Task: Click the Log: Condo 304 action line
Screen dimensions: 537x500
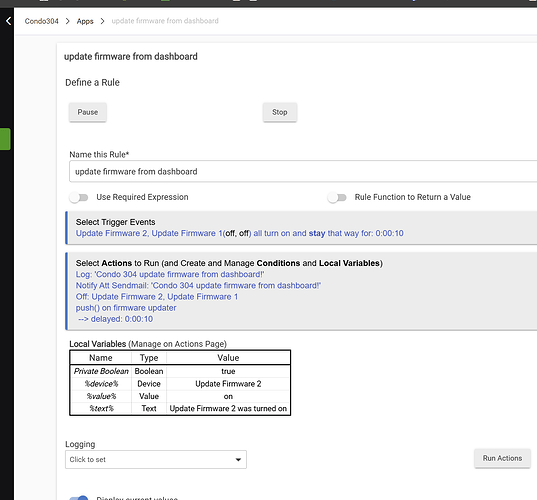Action: click(x=170, y=274)
